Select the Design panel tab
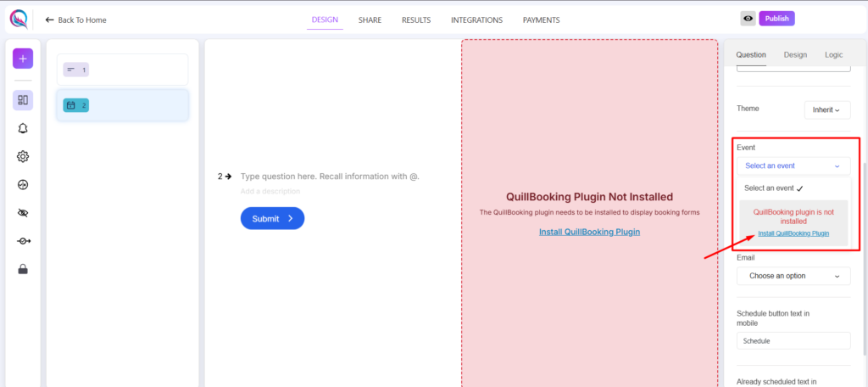Image resolution: width=868 pixels, height=387 pixels. [x=795, y=55]
